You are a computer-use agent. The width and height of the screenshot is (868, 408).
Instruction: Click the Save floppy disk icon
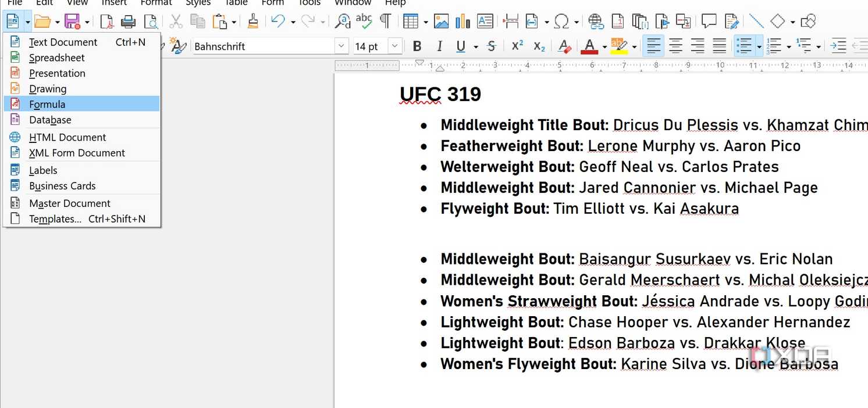pos(72,22)
